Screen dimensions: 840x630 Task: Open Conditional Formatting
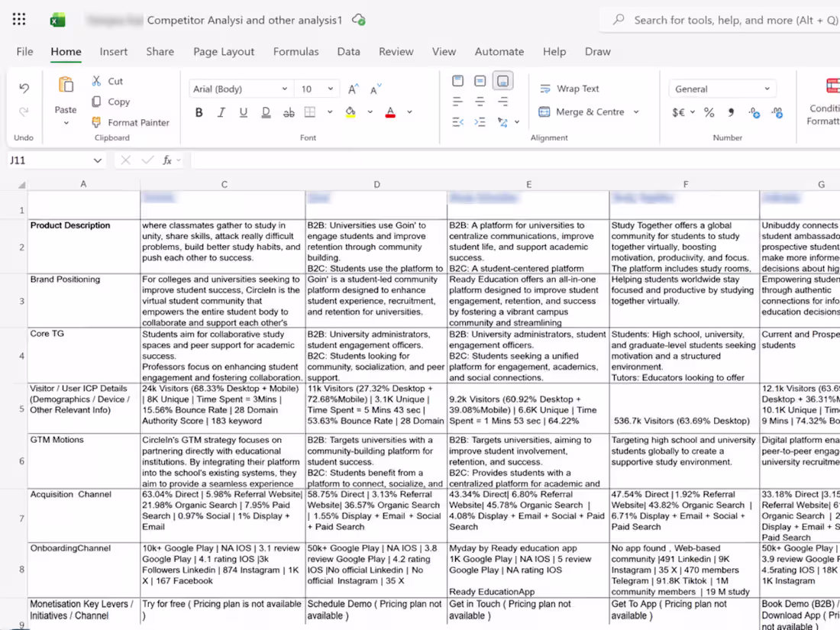pos(825,102)
